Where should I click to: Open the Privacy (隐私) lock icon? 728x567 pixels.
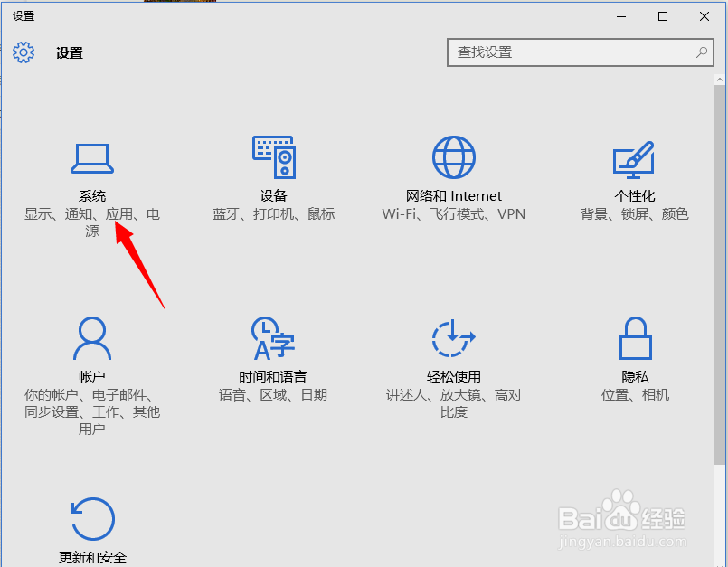tap(635, 338)
